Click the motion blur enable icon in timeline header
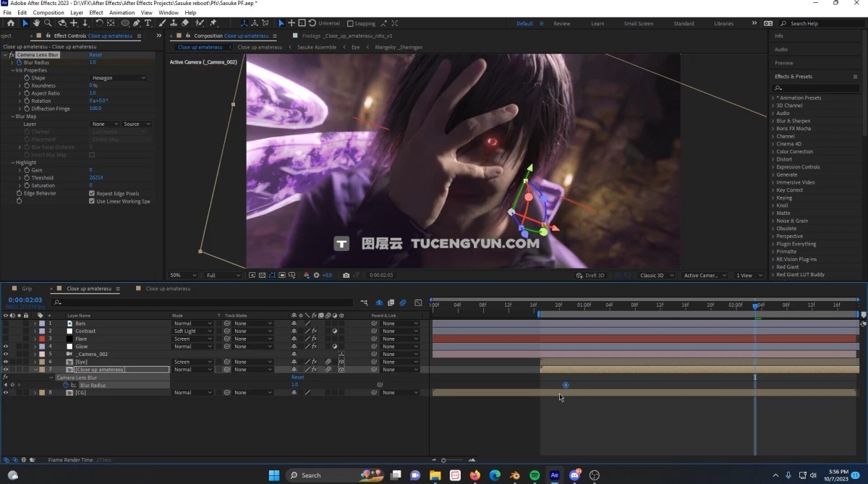The height and width of the screenshot is (484, 868). (404, 302)
